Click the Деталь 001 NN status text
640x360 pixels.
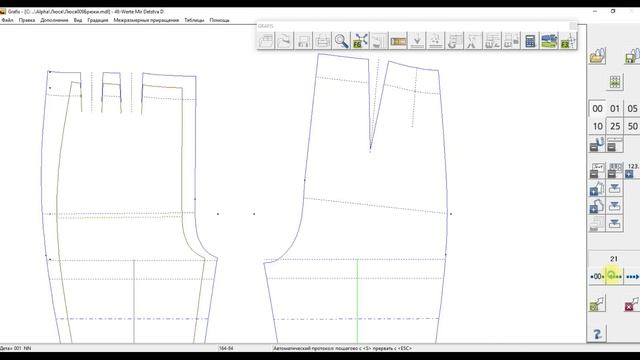pyautogui.click(x=16, y=349)
